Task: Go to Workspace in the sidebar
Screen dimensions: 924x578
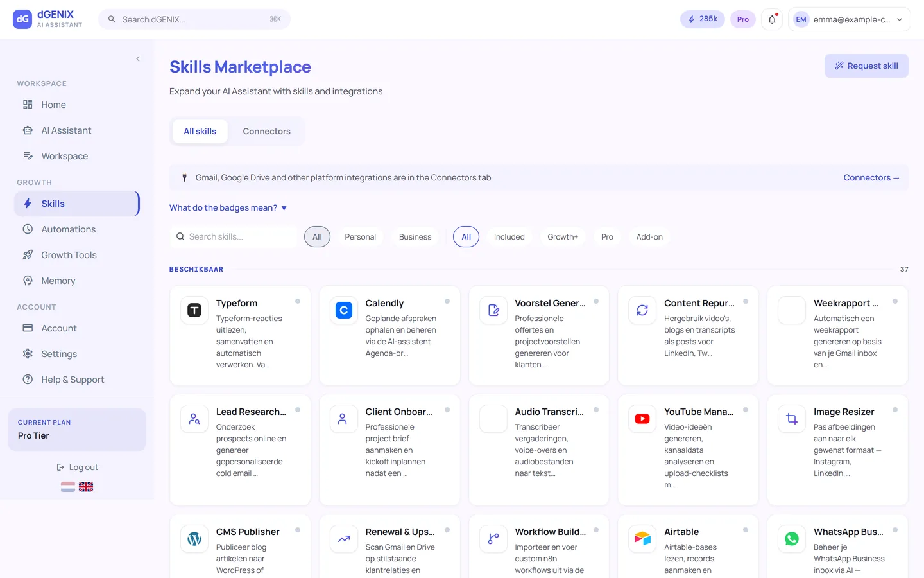Action: coord(77,156)
